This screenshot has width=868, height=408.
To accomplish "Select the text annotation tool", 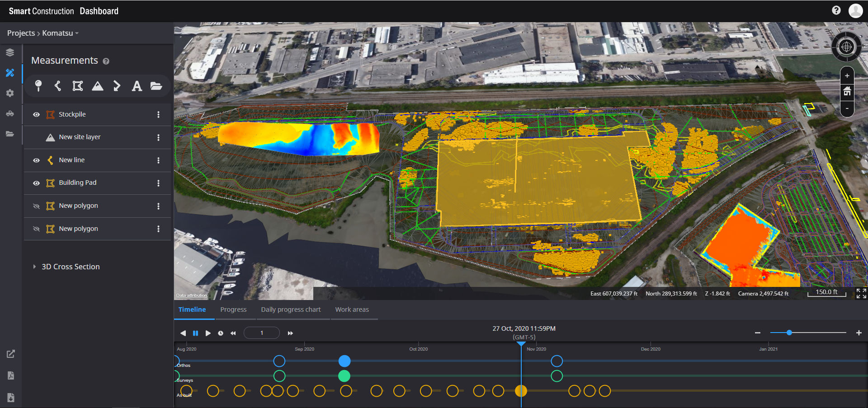I will (x=137, y=86).
